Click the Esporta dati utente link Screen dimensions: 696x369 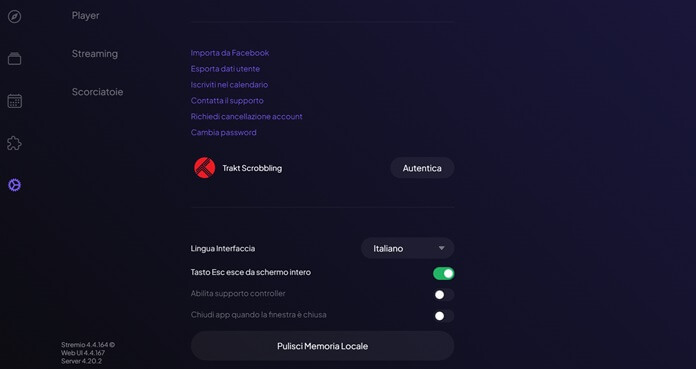coord(225,69)
